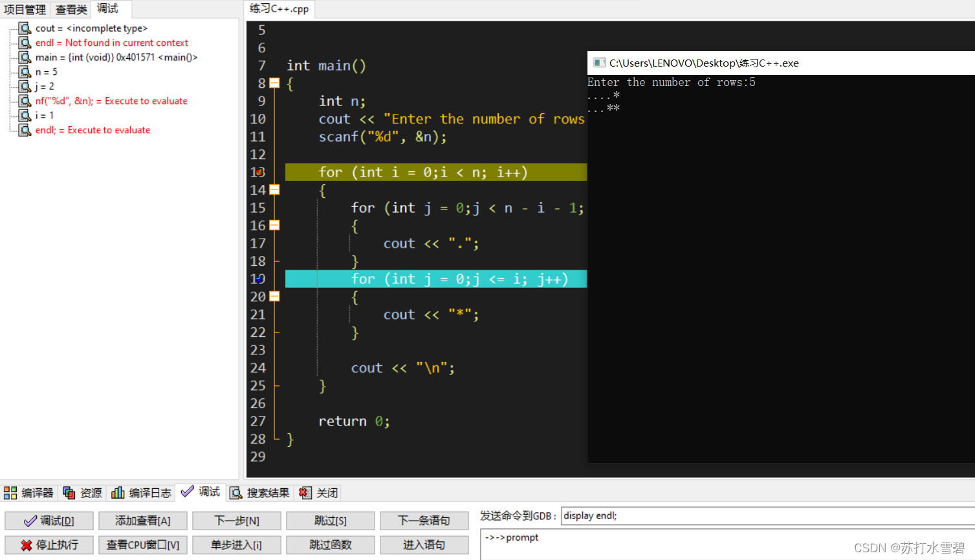Click the watch icon beside j = 2
Image resolution: width=975 pixels, height=560 pixels.
pyautogui.click(x=25, y=86)
